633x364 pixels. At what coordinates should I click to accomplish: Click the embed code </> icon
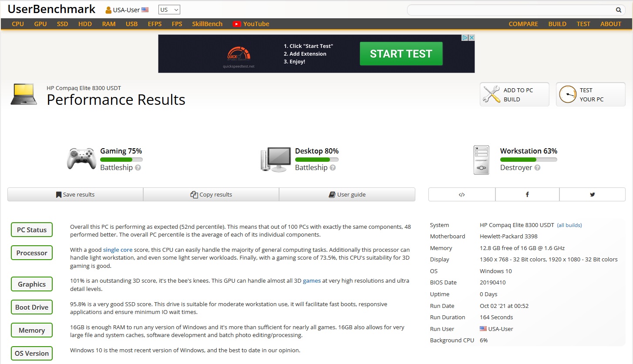click(461, 194)
